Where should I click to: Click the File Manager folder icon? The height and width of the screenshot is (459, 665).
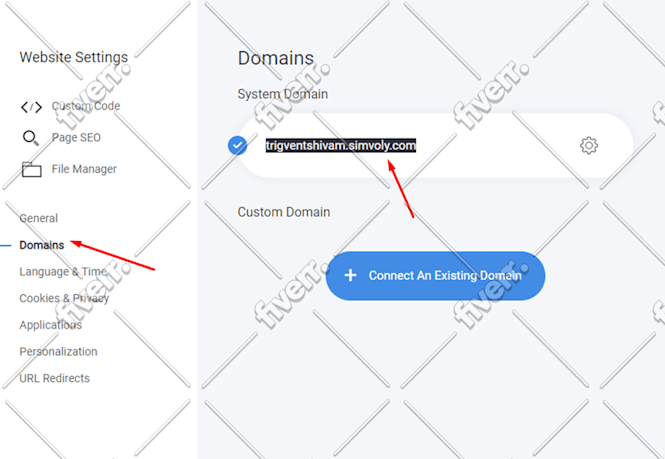31,169
